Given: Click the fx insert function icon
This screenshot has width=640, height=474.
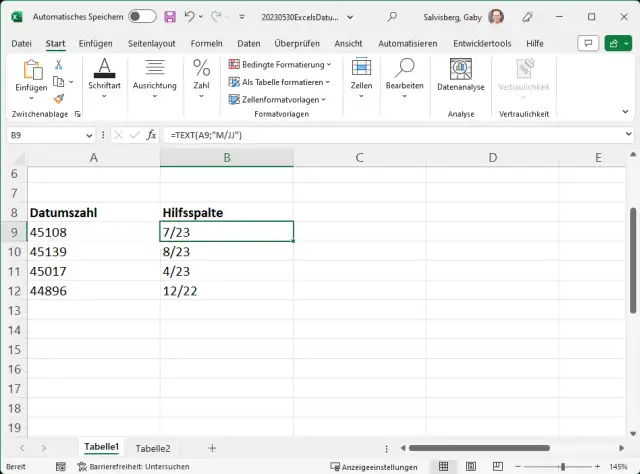Looking at the screenshot, I should tap(152, 134).
